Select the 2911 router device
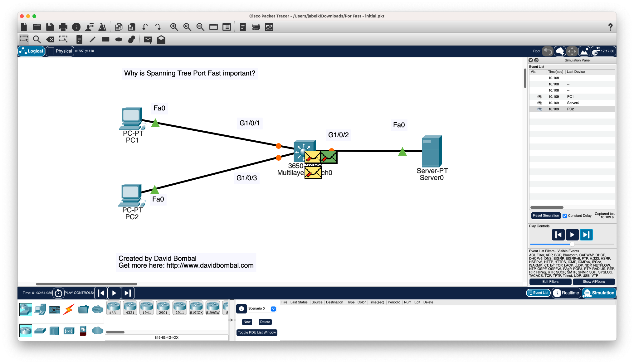The image size is (634, 364). point(180,308)
